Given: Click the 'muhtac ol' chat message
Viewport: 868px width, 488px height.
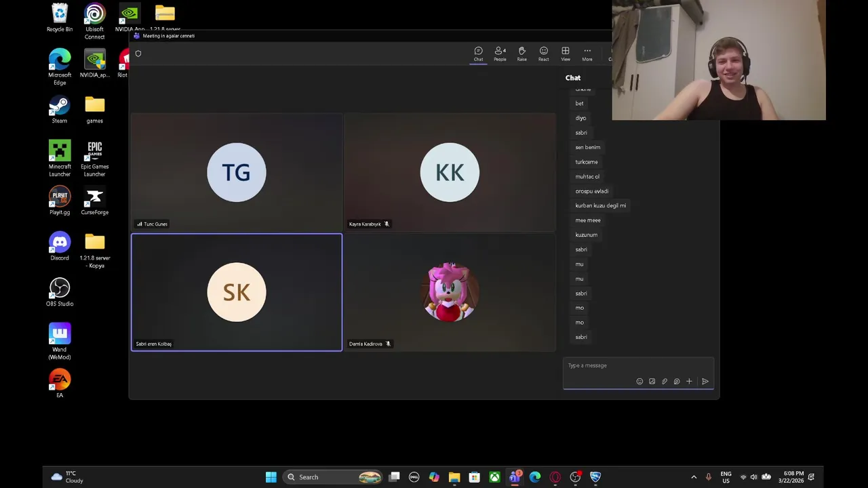Looking at the screenshot, I should 587,176.
